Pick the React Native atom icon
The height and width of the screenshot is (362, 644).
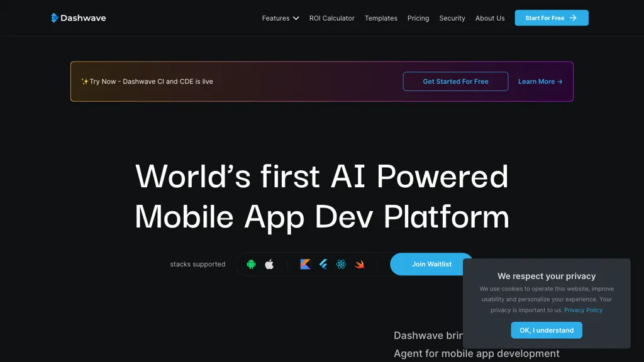(341, 265)
